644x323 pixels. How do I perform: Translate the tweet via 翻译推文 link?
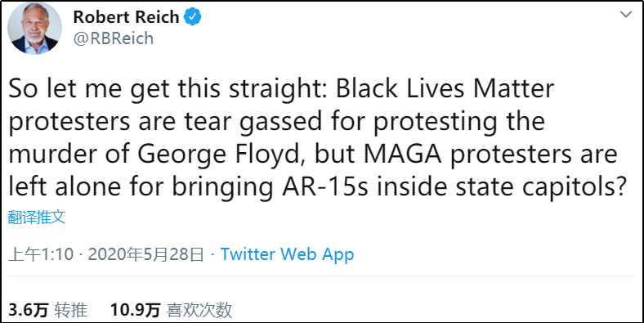tap(37, 218)
